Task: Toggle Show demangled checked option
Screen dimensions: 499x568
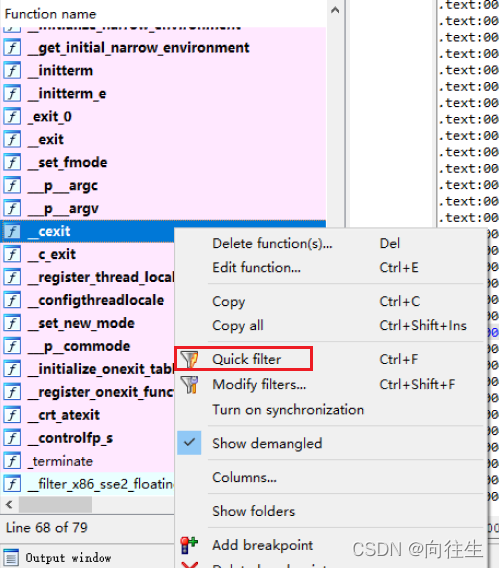Action: [331, 443]
